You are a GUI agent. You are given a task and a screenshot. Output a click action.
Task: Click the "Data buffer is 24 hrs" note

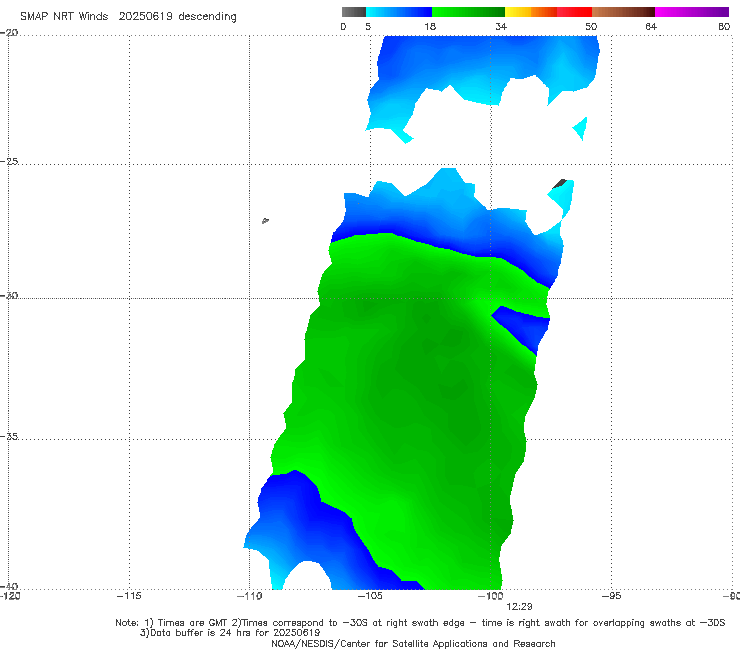(230, 633)
